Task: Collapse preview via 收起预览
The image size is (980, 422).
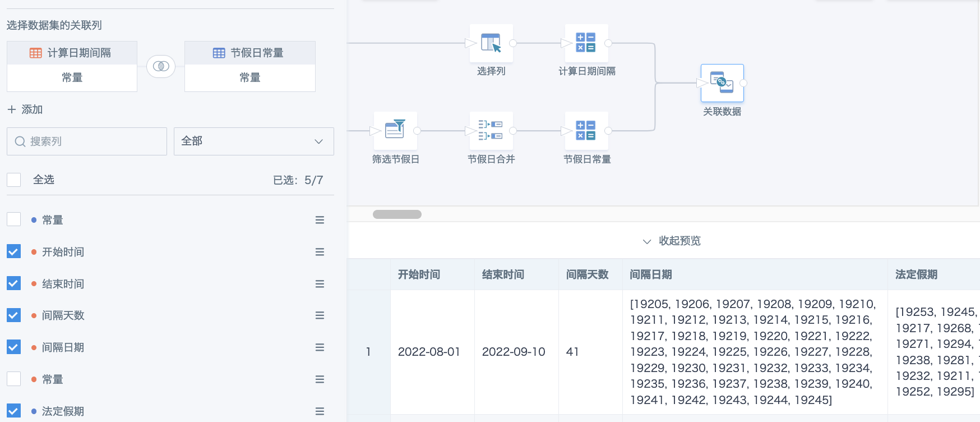Action: tap(672, 241)
